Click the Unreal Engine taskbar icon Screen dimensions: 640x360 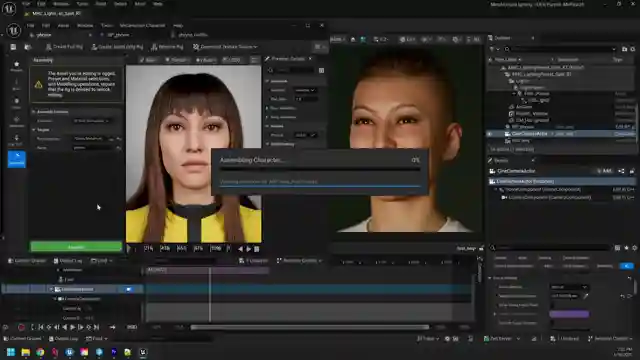point(143,352)
